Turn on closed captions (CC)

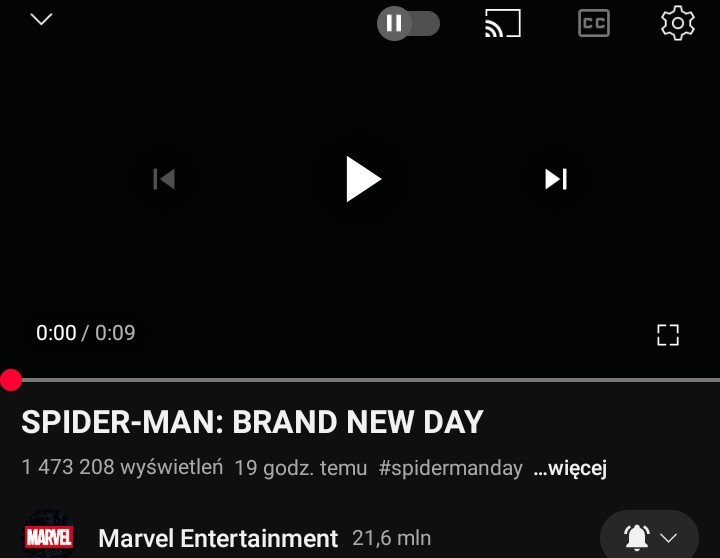(x=594, y=23)
